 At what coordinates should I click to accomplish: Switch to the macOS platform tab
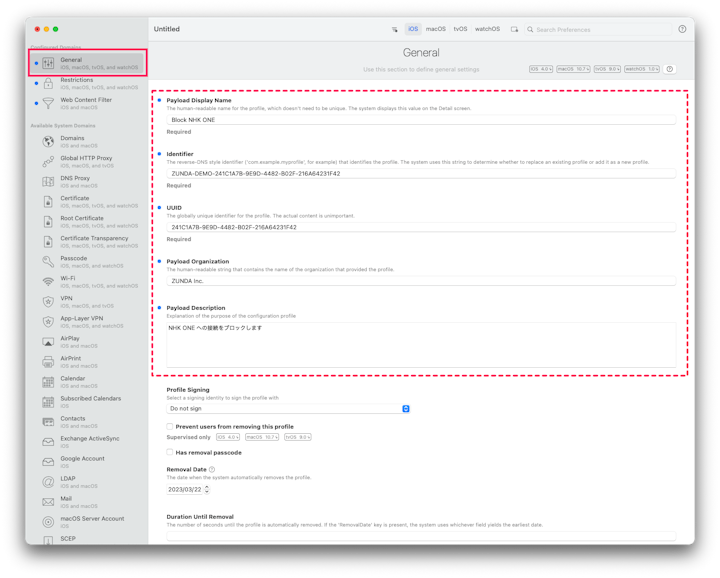[x=436, y=29]
